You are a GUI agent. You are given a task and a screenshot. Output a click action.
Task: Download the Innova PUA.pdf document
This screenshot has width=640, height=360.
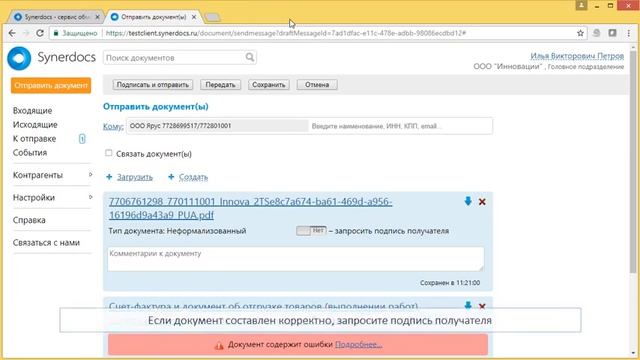pyautogui.click(x=468, y=201)
